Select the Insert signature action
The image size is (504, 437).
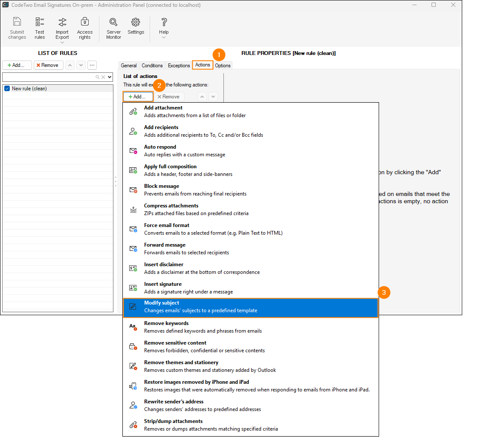click(x=250, y=288)
